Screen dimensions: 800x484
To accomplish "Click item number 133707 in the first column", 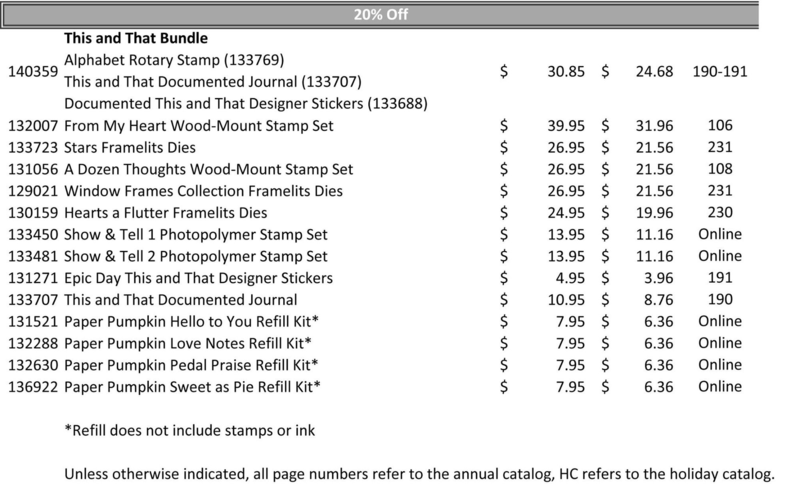I will (32, 300).
